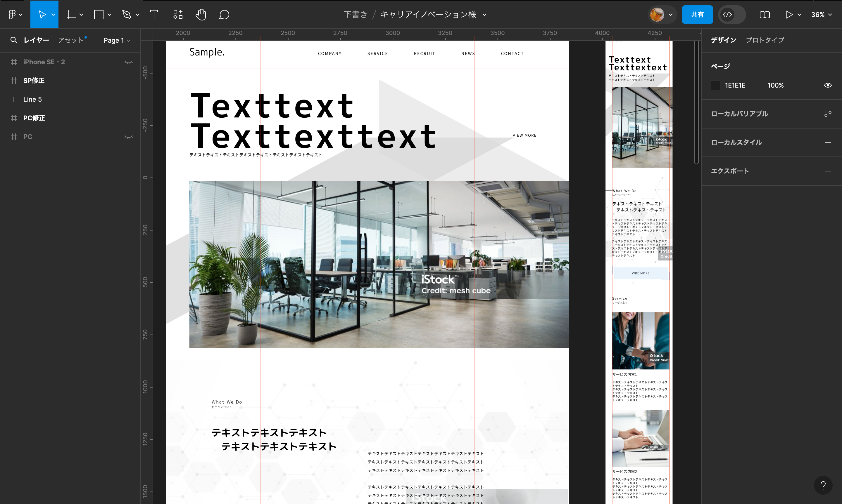Open the file name dropdown chevron
842x504 pixels.
tap(484, 15)
